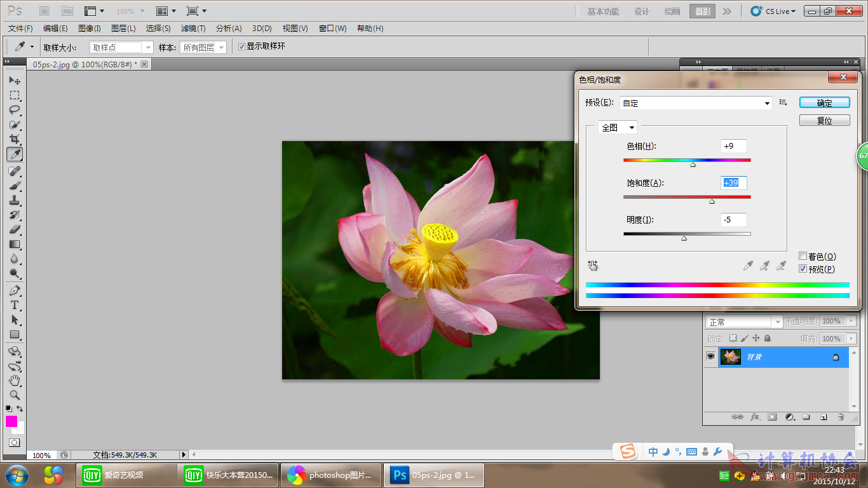Open the 样本 所有图层 dropdown
This screenshot has width=868, height=488.
coord(203,47)
